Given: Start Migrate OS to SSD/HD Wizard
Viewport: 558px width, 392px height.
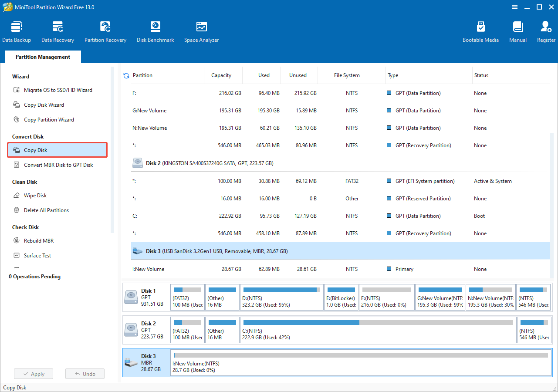Looking at the screenshot, I should tap(58, 90).
